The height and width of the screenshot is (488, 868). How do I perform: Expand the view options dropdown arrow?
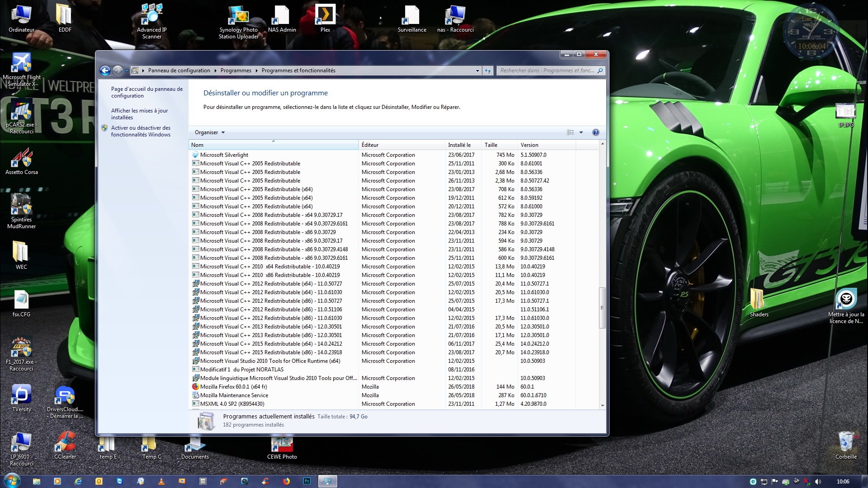[x=581, y=132]
